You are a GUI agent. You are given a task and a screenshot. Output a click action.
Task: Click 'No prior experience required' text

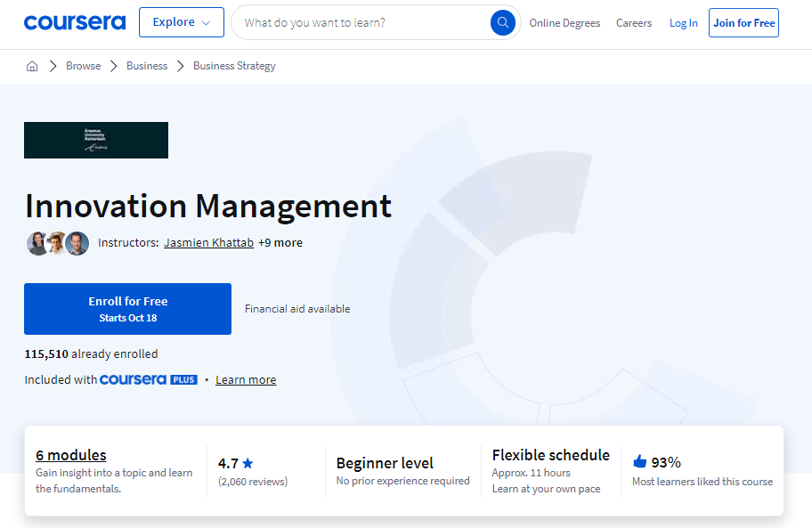coord(403,481)
